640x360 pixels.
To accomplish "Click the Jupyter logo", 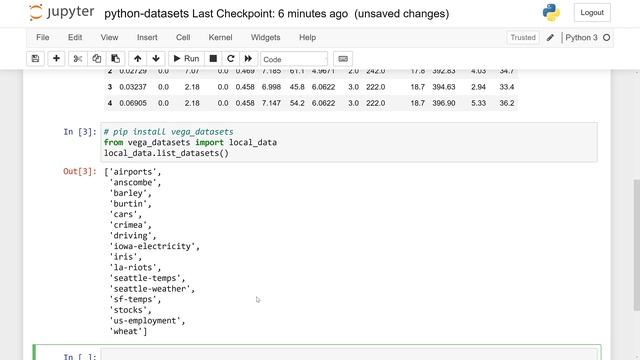I will point(62,13).
